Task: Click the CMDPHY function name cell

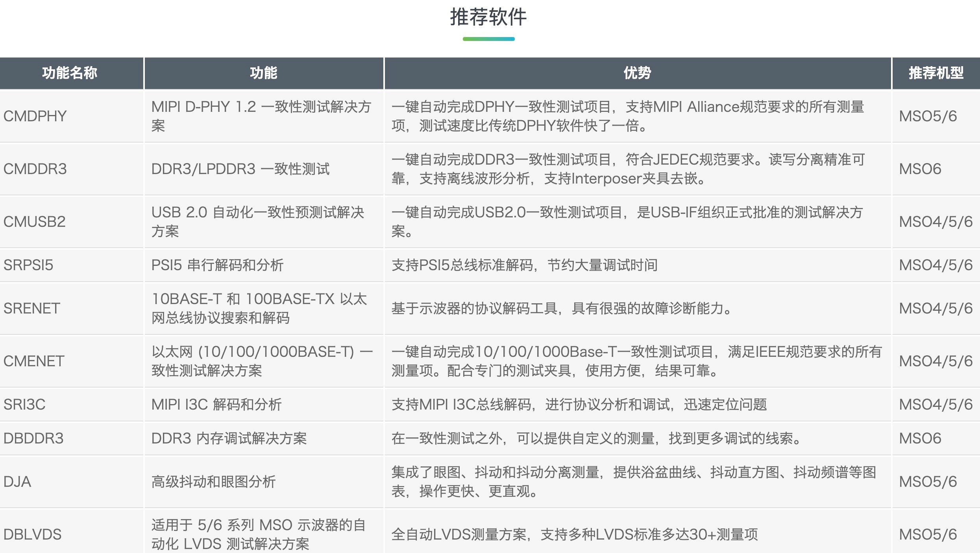Action: point(35,116)
